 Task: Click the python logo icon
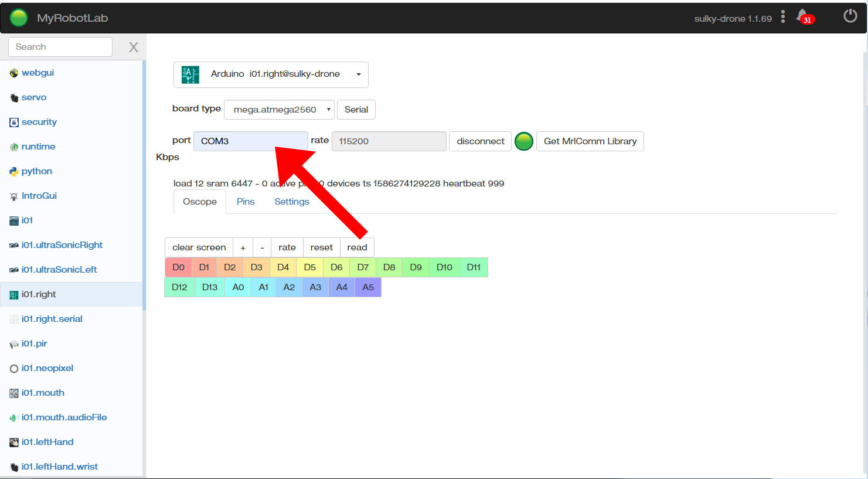[x=14, y=172]
